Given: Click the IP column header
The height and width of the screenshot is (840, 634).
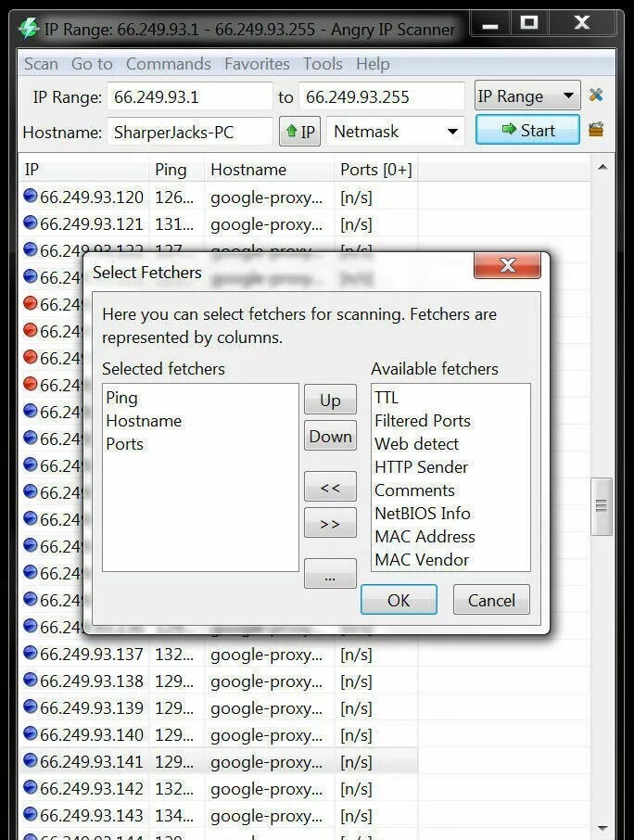Looking at the screenshot, I should click(84, 170).
